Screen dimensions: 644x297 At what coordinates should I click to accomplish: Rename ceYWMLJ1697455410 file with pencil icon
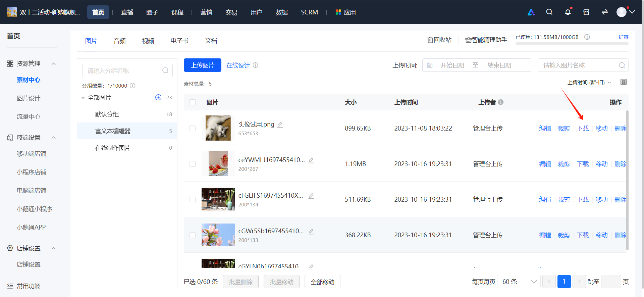point(311,160)
